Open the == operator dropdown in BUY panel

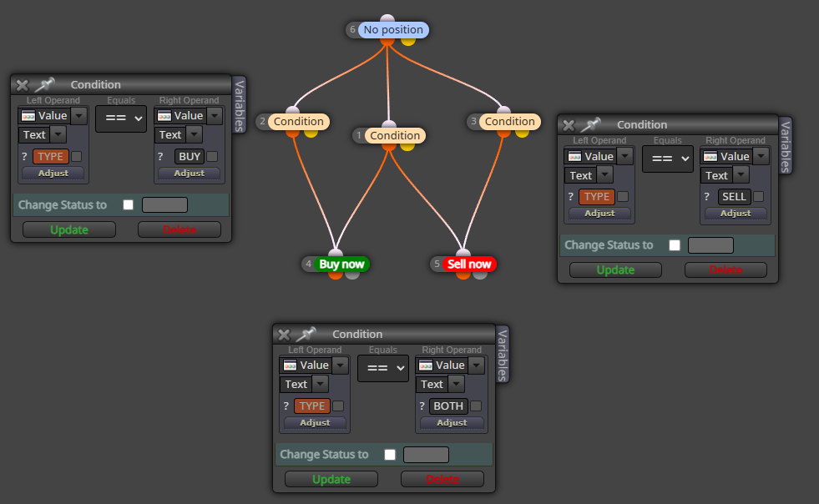pyautogui.click(x=121, y=118)
